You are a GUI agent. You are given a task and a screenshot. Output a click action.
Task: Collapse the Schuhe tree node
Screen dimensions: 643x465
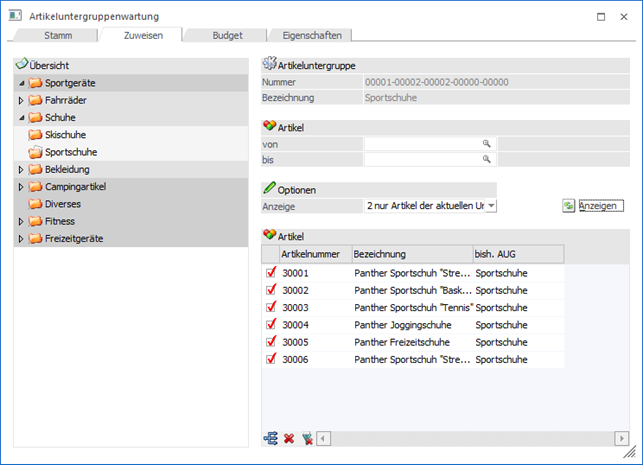coord(21,118)
